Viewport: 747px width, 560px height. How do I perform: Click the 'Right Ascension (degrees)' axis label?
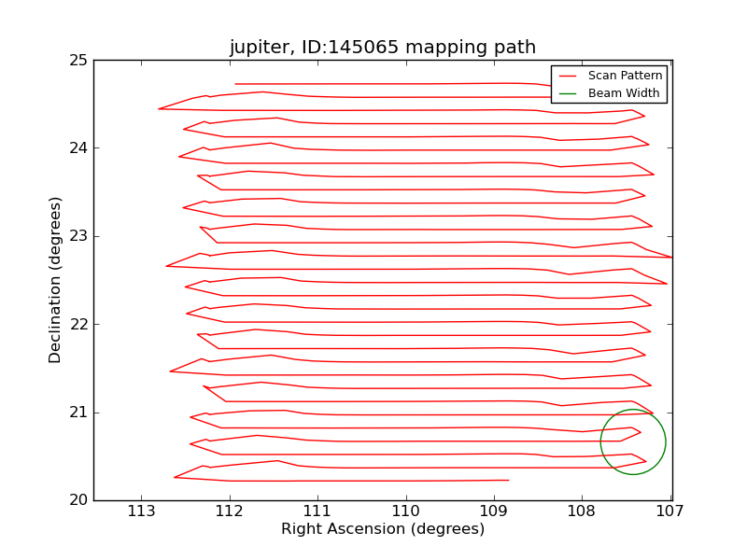383,529
